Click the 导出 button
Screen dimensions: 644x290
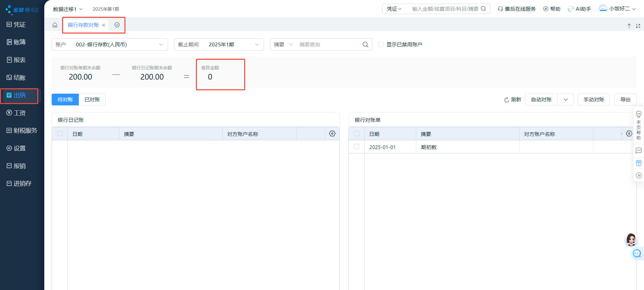[x=625, y=100]
